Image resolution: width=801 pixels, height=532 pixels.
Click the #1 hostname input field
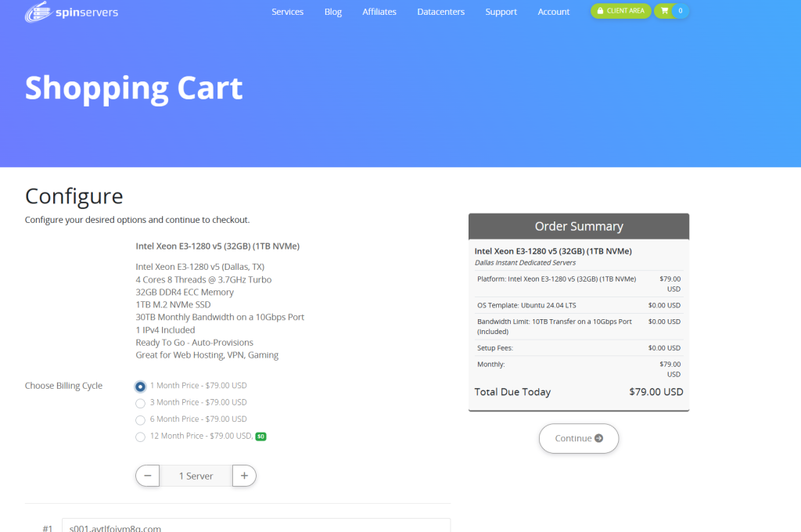click(x=256, y=526)
